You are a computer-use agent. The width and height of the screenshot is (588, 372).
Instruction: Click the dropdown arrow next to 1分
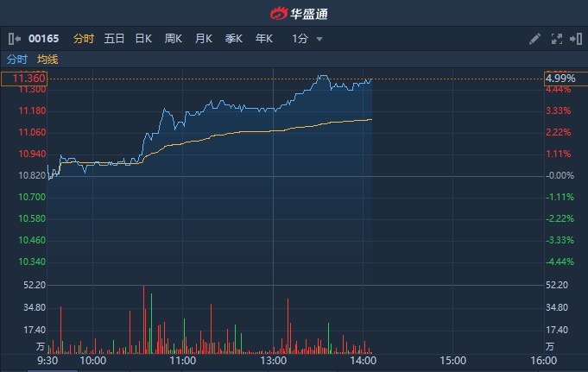pos(319,39)
